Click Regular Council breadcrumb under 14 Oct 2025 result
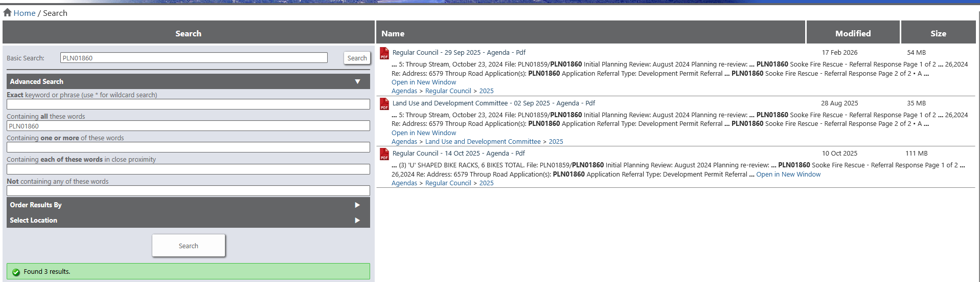 448,183
